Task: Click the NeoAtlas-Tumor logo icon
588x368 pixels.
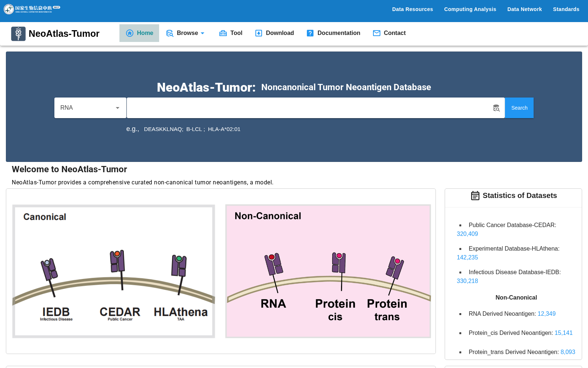Action: coord(18,33)
